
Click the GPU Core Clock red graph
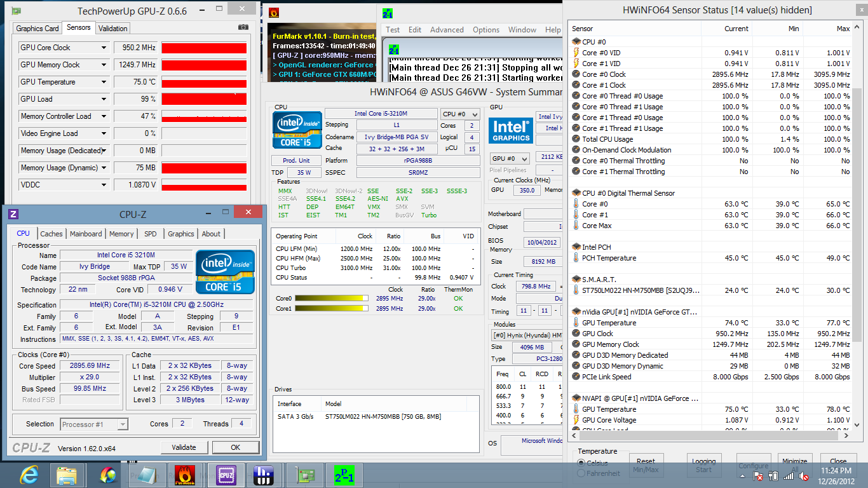tap(204, 48)
